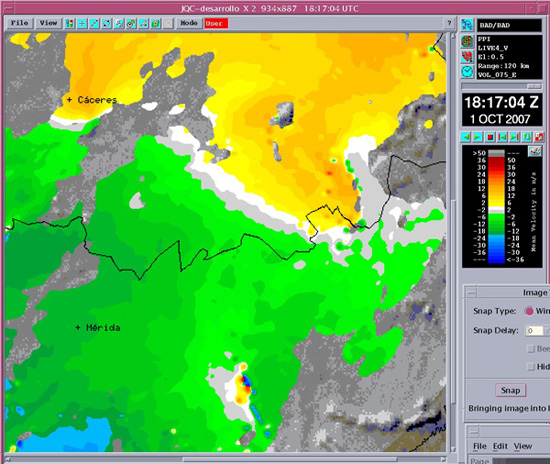550x464 pixels.
Task: Click the site network icon beside BAD/BAD
Action: 467,25
